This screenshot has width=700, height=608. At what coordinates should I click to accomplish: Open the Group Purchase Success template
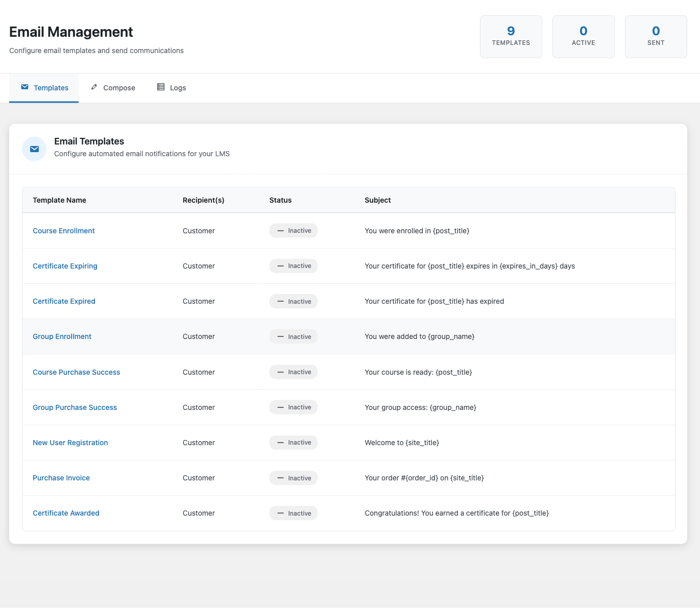tap(75, 407)
